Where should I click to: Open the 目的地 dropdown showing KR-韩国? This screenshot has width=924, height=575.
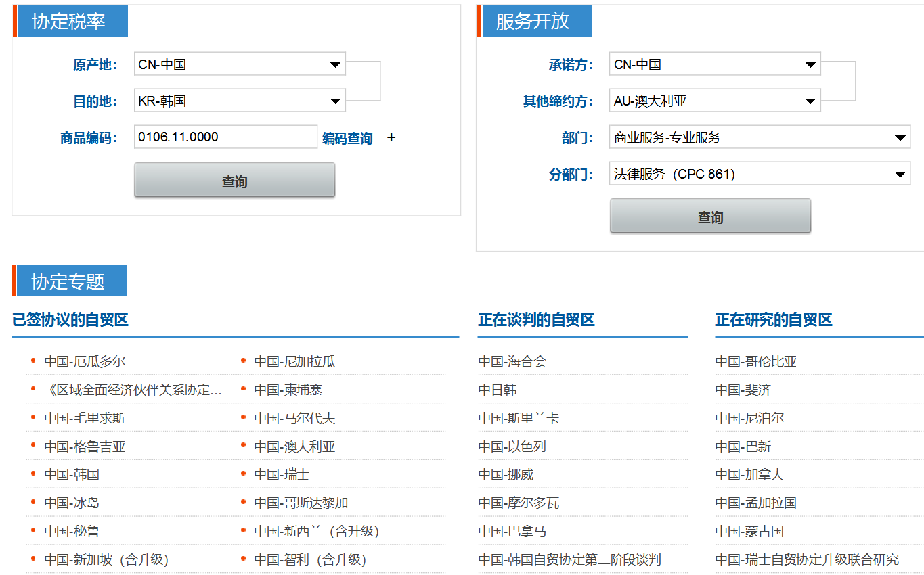point(240,101)
